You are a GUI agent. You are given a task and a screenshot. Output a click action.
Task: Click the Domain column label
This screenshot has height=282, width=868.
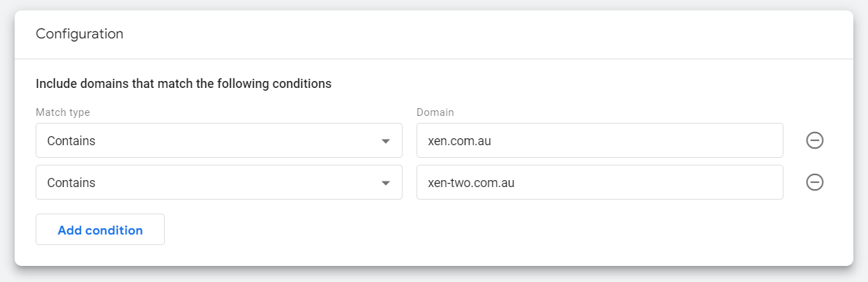435,112
